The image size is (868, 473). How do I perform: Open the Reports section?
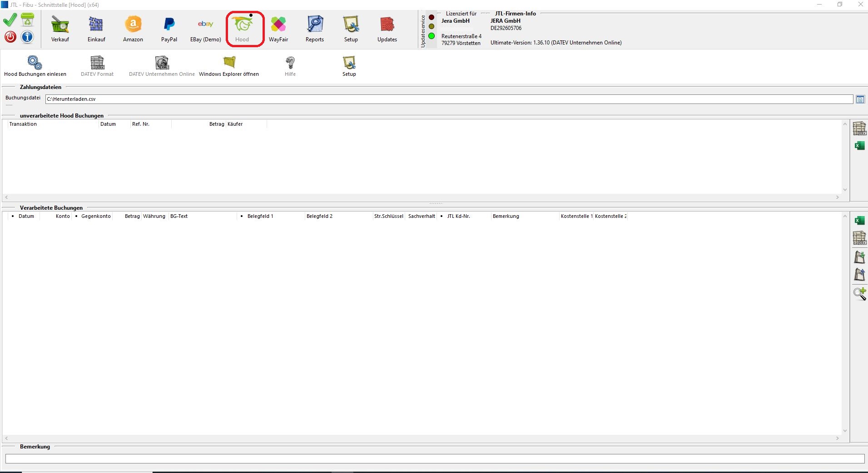[314, 29]
